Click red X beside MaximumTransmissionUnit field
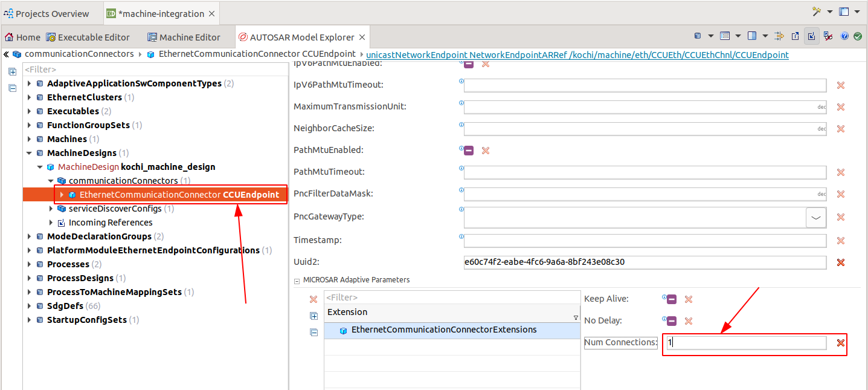The image size is (868, 390). pyautogui.click(x=840, y=107)
